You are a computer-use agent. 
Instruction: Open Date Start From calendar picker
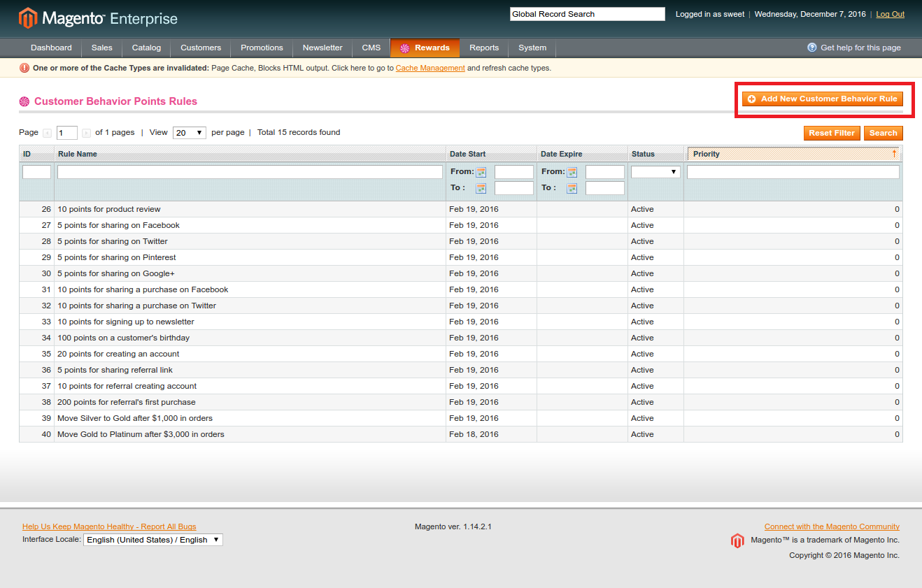point(481,172)
